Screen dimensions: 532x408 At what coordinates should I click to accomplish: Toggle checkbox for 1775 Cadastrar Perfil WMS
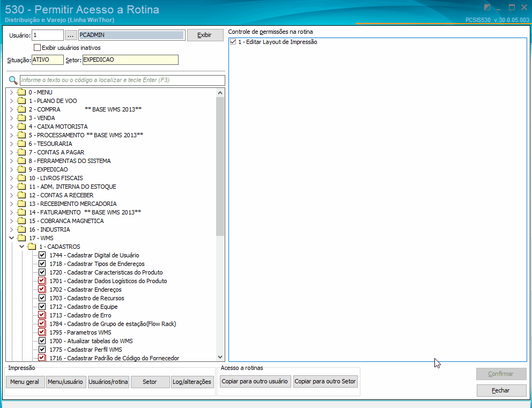pyautogui.click(x=42, y=350)
